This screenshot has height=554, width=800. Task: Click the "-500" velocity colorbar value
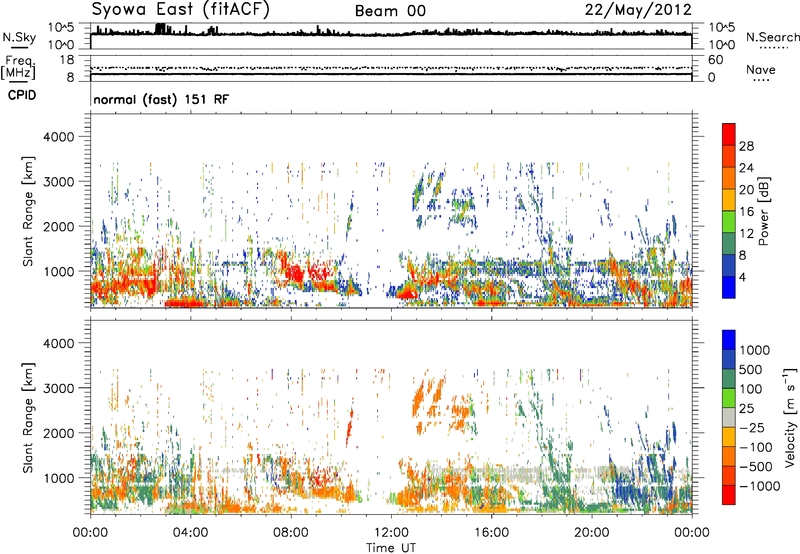coord(756,466)
